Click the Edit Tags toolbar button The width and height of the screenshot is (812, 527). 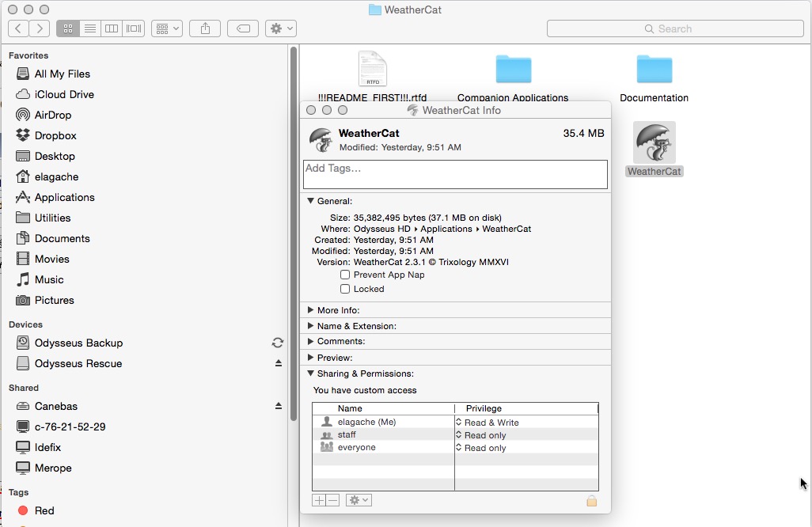tap(243, 28)
